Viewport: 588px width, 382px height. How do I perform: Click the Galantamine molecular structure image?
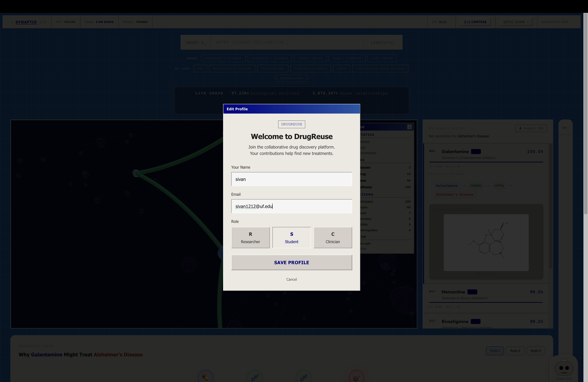pos(486,242)
